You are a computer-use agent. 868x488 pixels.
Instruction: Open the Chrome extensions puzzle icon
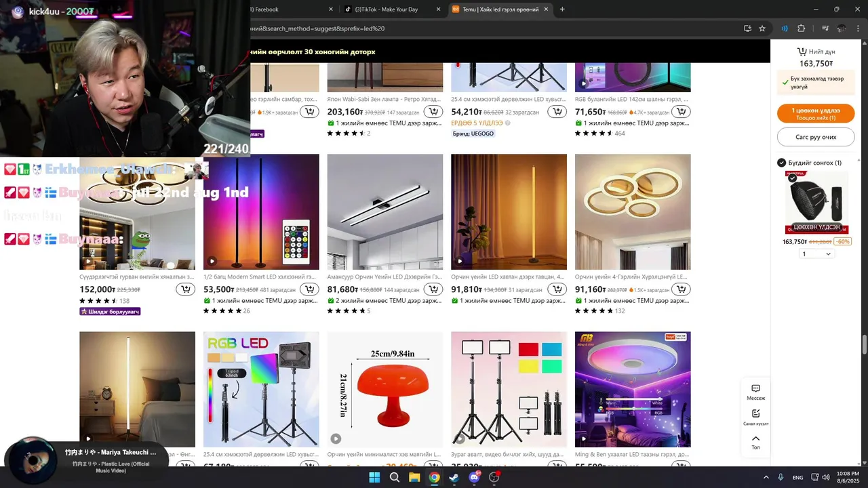coord(802,28)
